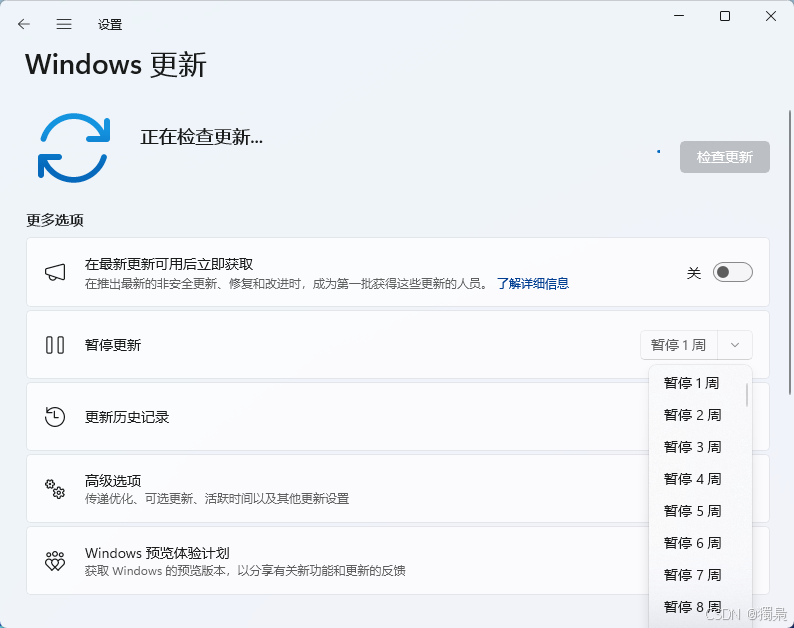
Task: Click the 暂停更新 row label
Action: pos(112,345)
